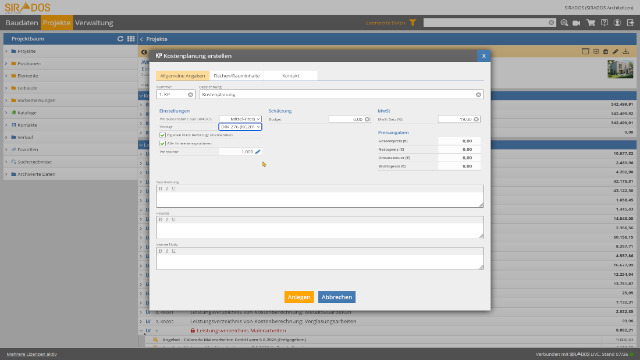Select Suchergebnisse in the Projektbaum
This screenshot has width=640, height=360.
[35, 162]
